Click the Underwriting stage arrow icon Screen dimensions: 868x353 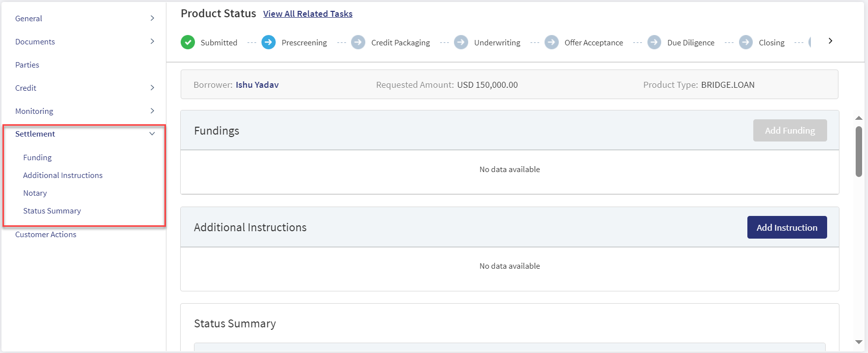coord(461,42)
